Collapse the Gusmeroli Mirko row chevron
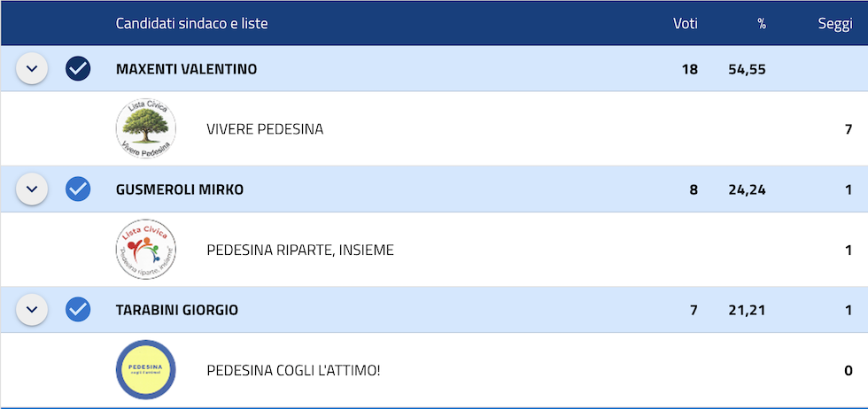The width and height of the screenshot is (868, 409). click(32, 189)
